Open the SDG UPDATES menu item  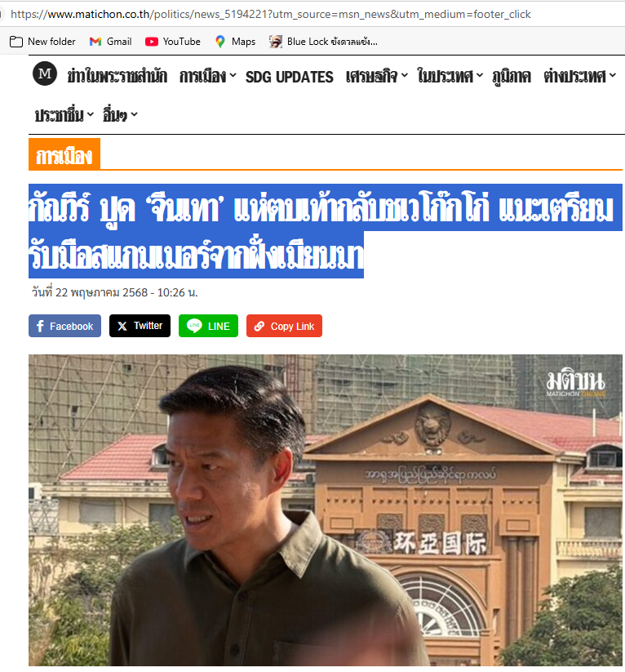(x=289, y=77)
